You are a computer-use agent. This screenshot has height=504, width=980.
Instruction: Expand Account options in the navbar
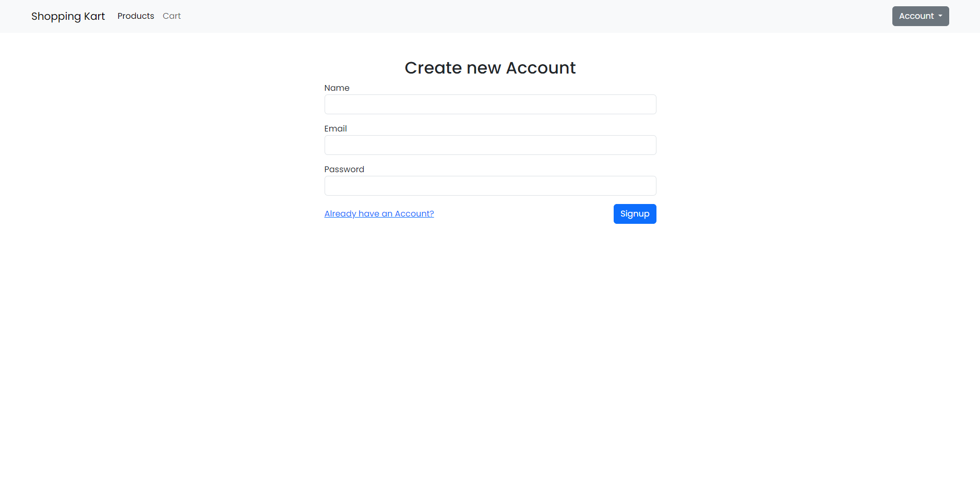(x=920, y=16)
